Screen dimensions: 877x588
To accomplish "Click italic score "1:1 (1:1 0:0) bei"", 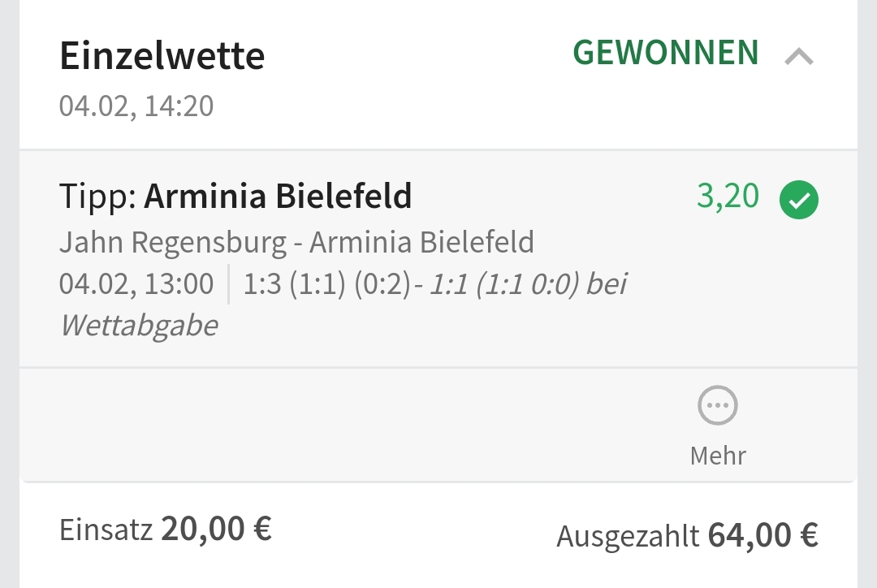I will click(529, 284).
